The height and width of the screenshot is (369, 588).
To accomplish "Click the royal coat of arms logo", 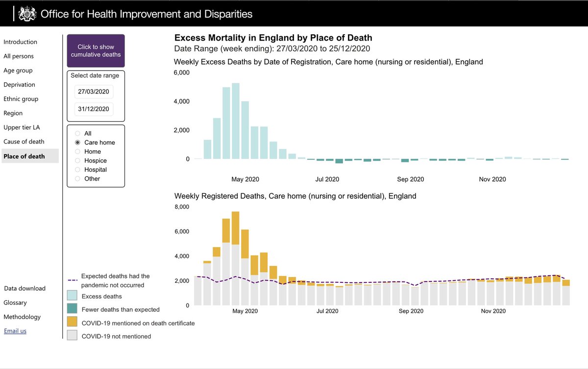I will coord(27,14).
